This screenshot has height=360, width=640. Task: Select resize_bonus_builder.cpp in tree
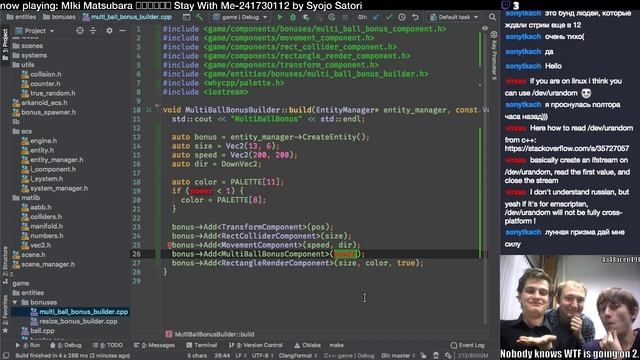(73, 322)
